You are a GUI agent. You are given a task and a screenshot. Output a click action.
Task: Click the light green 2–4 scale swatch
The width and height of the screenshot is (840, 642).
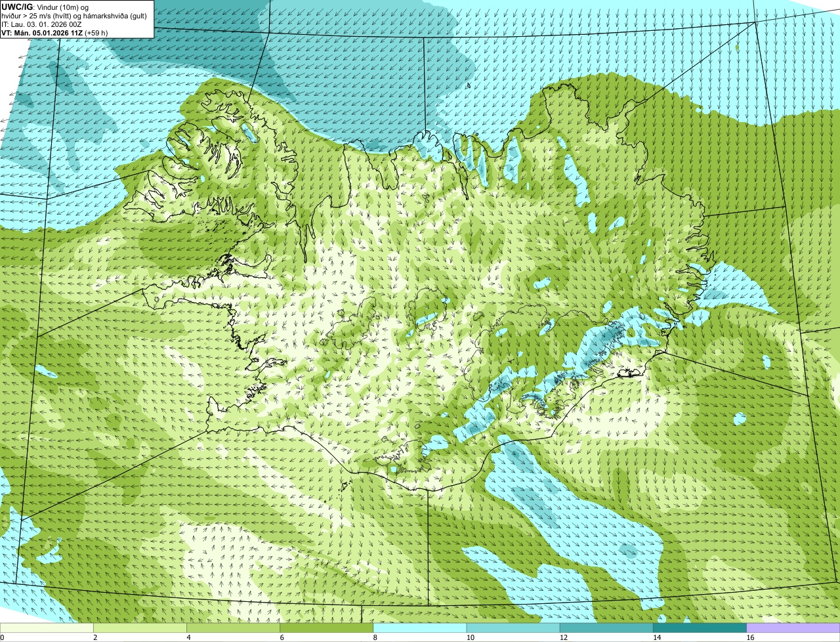[x=140, y=628]
